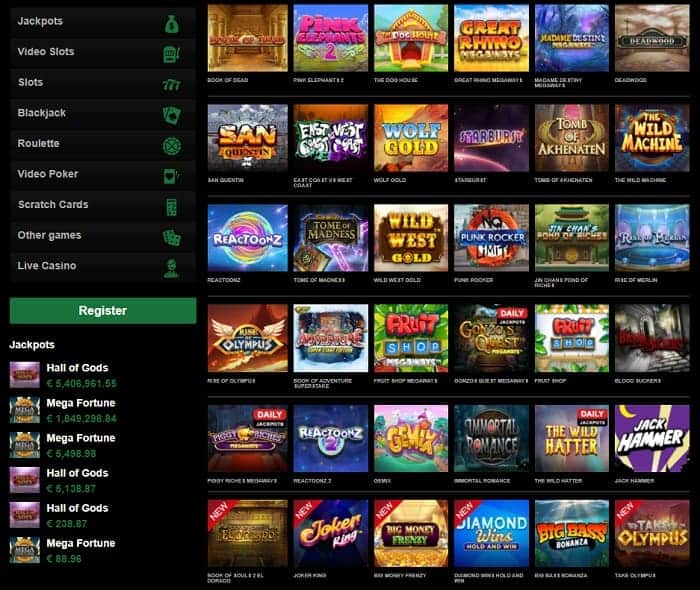The image size is (700, 590).
Task: Open the Hall of Gods top jackpot
Action: click(65, 375)
